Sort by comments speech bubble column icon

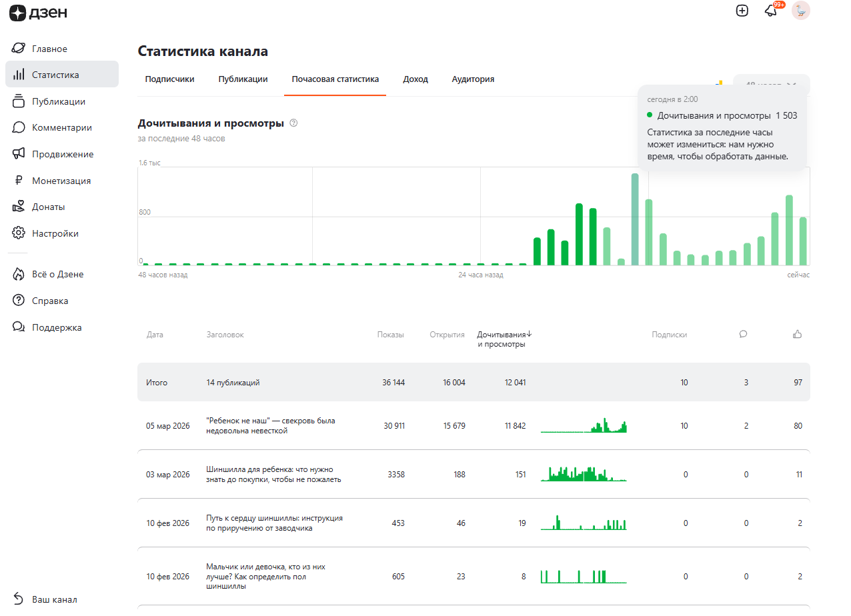(x=743, y=335)
